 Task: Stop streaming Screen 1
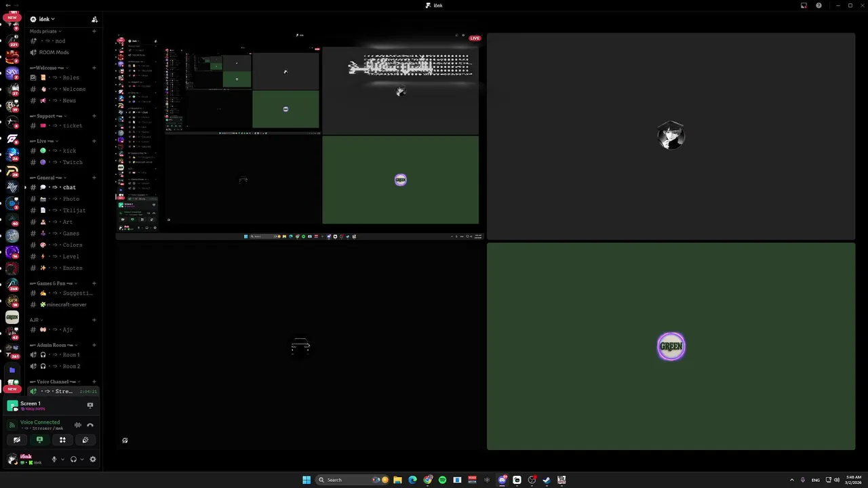coord(90,405)
